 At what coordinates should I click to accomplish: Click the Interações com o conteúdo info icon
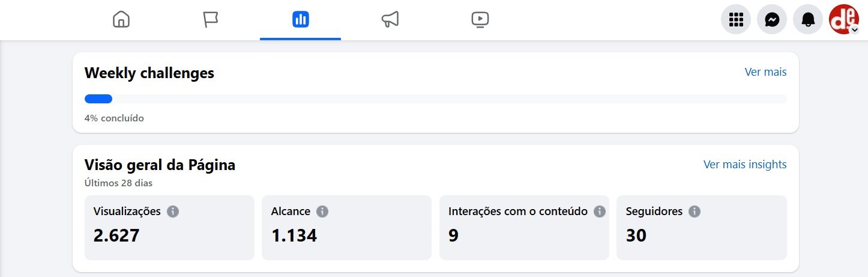(599, 212)
